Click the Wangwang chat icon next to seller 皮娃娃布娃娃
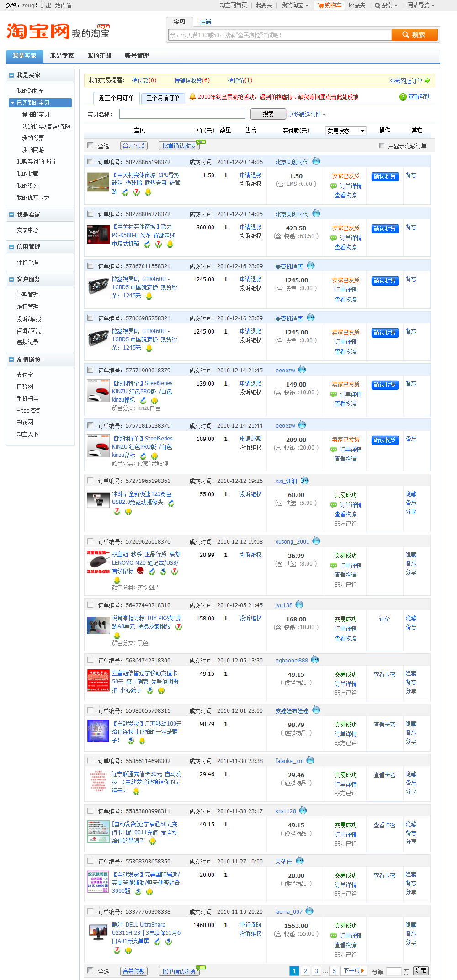 [x=316, y=710]
